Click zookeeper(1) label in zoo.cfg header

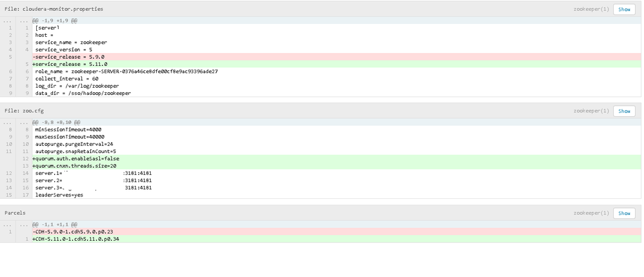591,111
